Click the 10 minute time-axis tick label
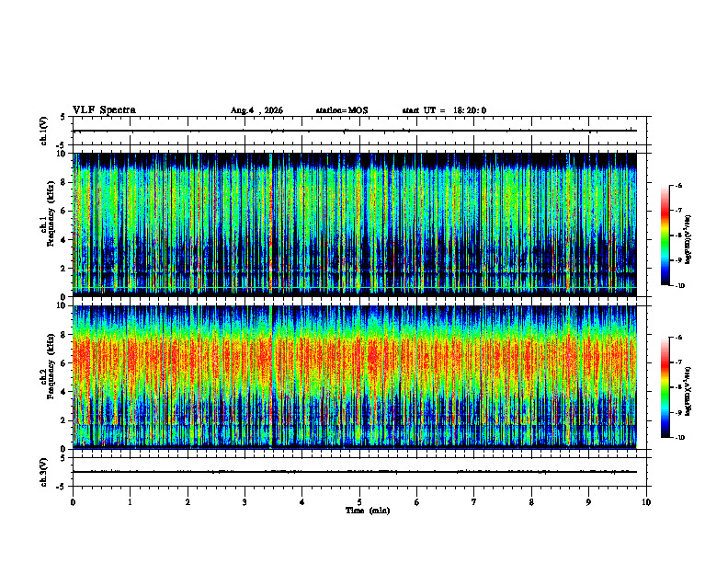728x563 pixels. click(x=646, y=502)
